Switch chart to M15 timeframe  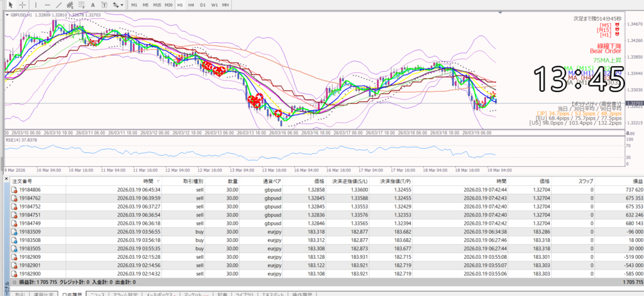coord(157,4)
